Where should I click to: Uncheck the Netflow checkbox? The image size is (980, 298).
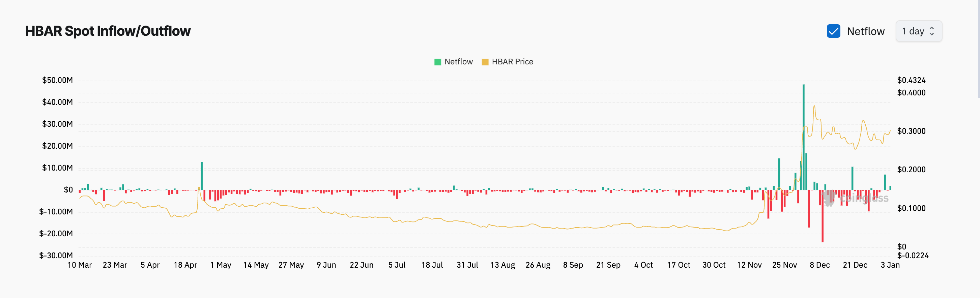[833, 31]
